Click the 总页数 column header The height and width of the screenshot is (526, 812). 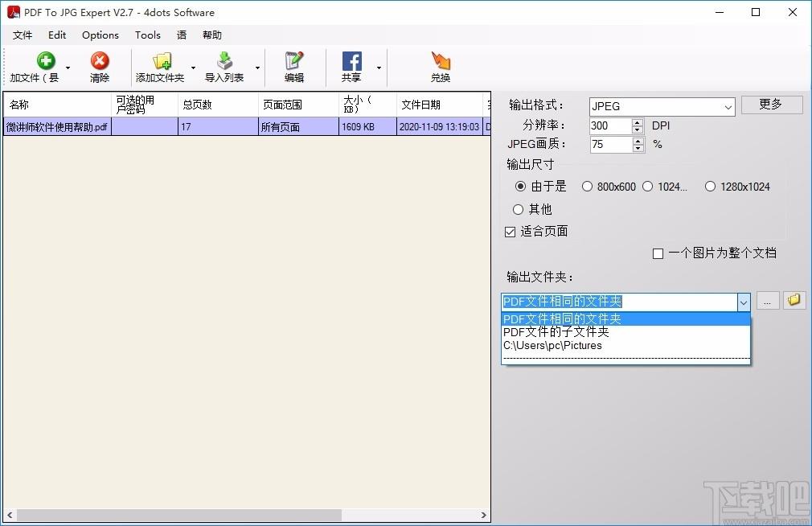click(x=218, y=105)
